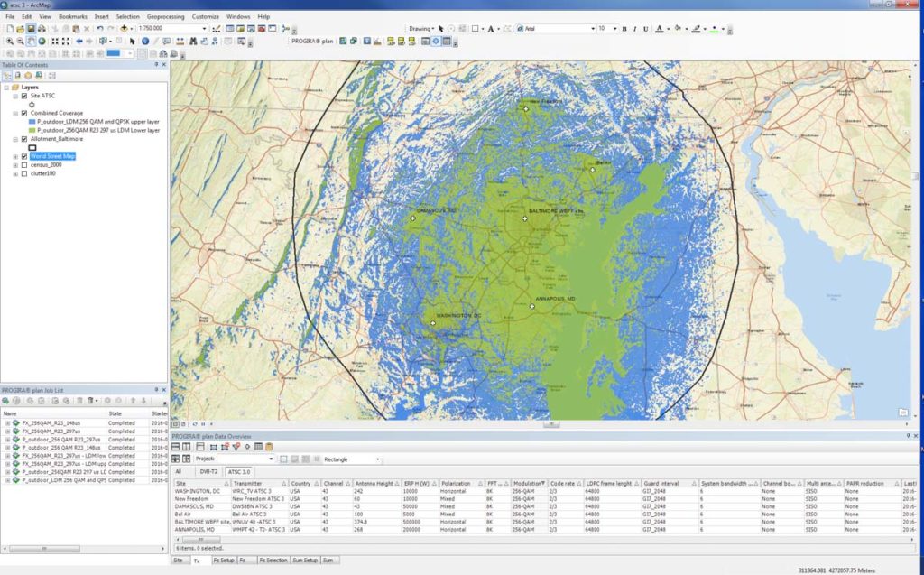Select the BALTIMORE WBFF site table row
Screen dimensions: 924x575
[545, 522]
